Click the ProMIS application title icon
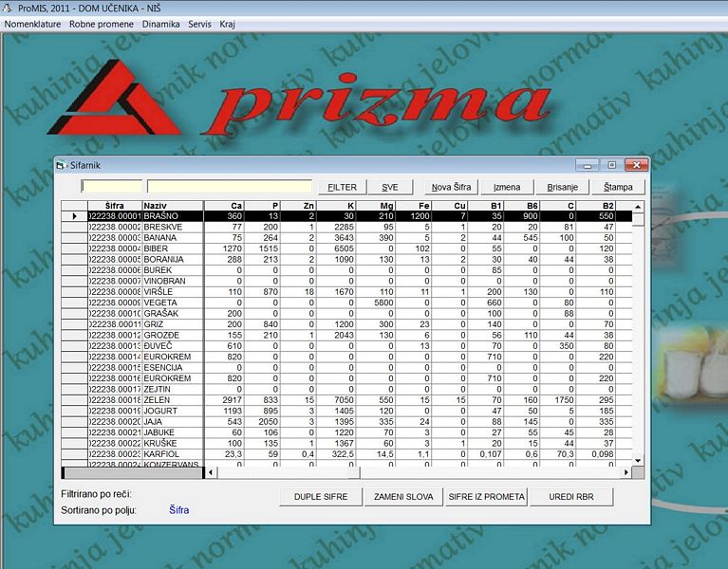728x569 pixels. tap(8, 8)
